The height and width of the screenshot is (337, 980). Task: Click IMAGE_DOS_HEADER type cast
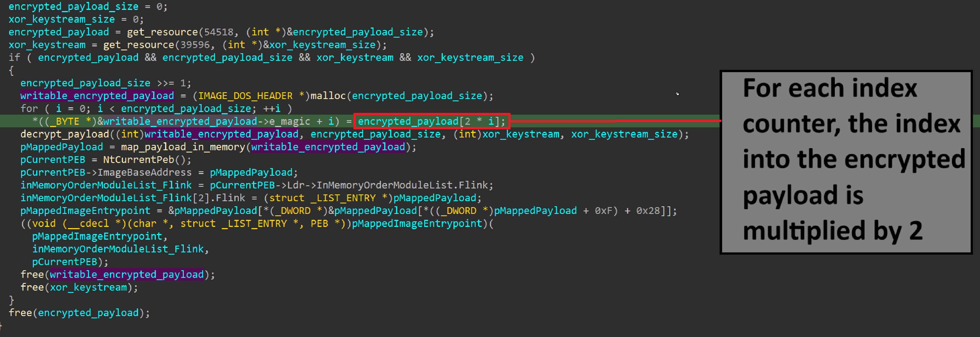point(251,96)
